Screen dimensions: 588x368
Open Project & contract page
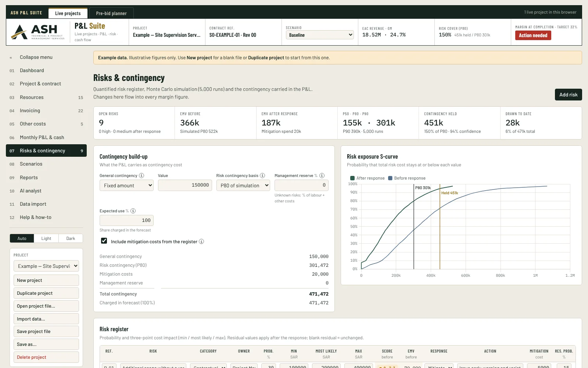click(46, 84)
